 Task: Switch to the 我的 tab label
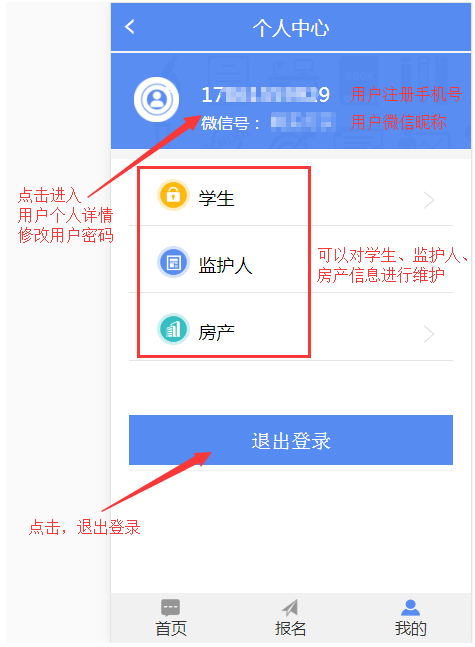point(410,628)
